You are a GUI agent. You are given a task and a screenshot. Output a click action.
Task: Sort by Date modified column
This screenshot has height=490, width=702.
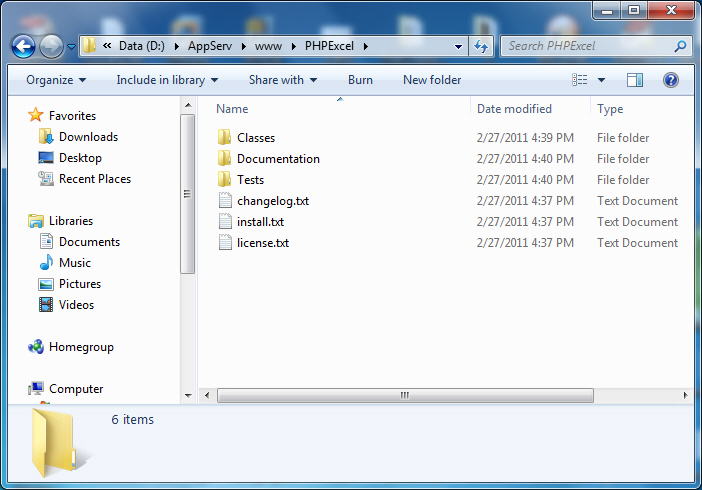tap(514, 109)
